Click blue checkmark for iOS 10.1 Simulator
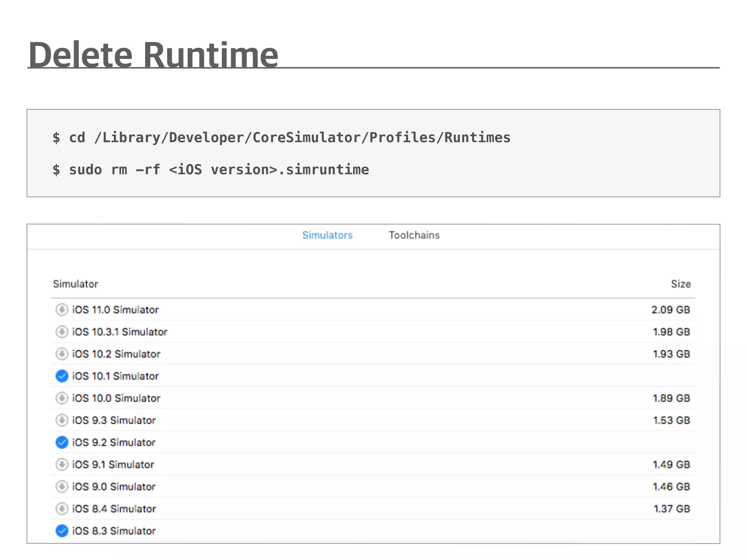Screen dimensions: 747x560 (x=62, y=376)
